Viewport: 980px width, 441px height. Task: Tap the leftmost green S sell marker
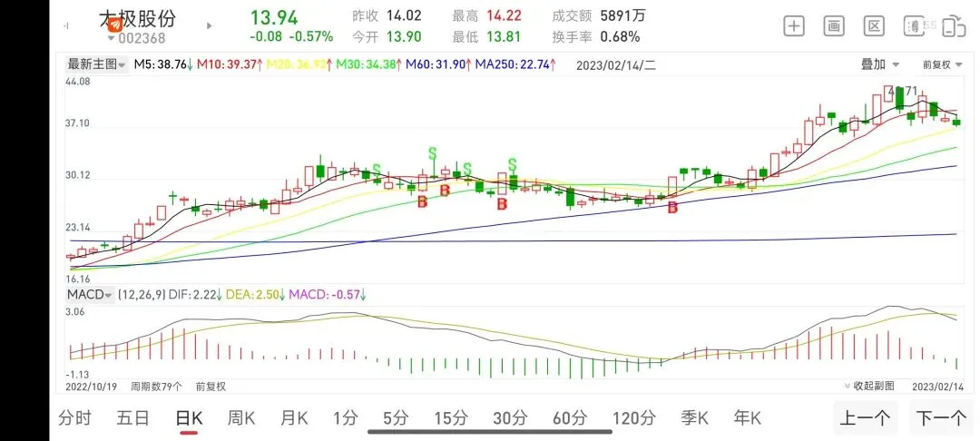pyautogui.click(x=377, y=170)
